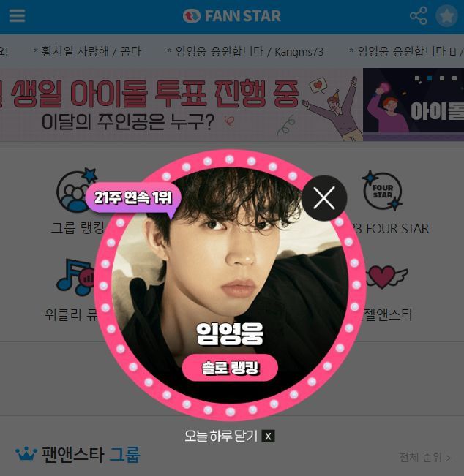
Task: Open the 위클리 뮤직 music note icon
Action: tap(76, 277)
